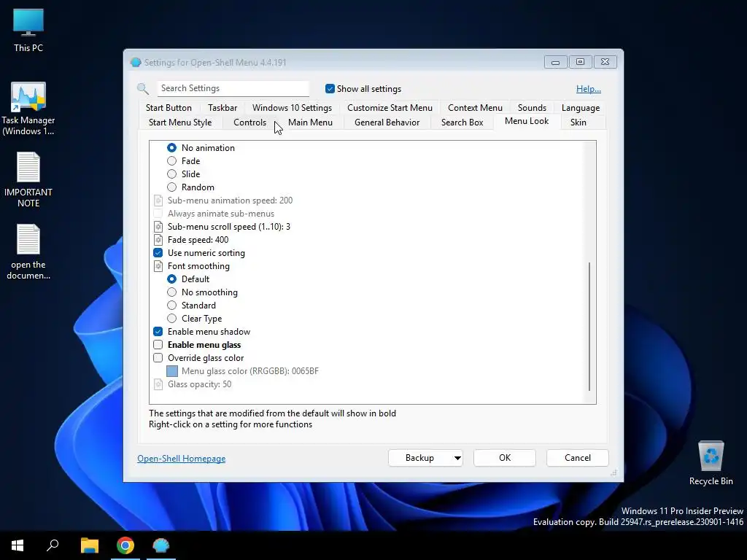Click 'Sub-menu scroll speed (1..10): 3' text
This screenshot has width=747, height=560.
click(x=228, y=227)
